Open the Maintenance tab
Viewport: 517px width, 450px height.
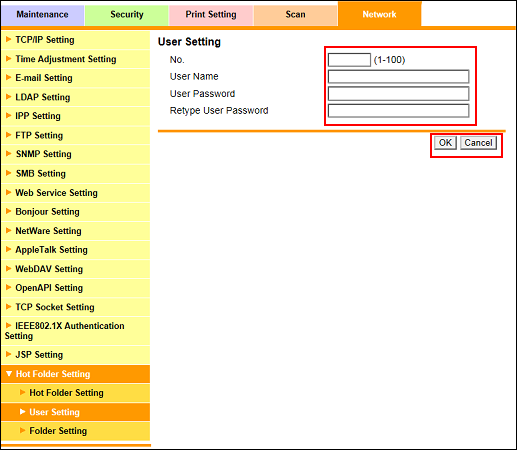pos(42,15)
